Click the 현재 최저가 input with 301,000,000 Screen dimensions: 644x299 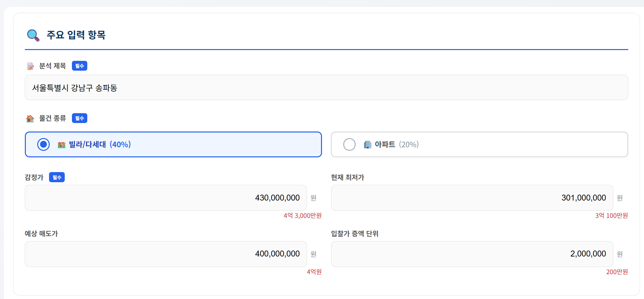click(472, 198)
